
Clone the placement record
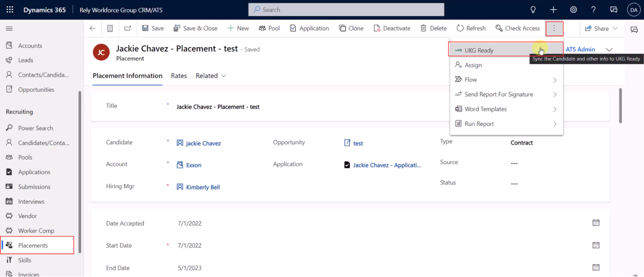coord(352,29)
